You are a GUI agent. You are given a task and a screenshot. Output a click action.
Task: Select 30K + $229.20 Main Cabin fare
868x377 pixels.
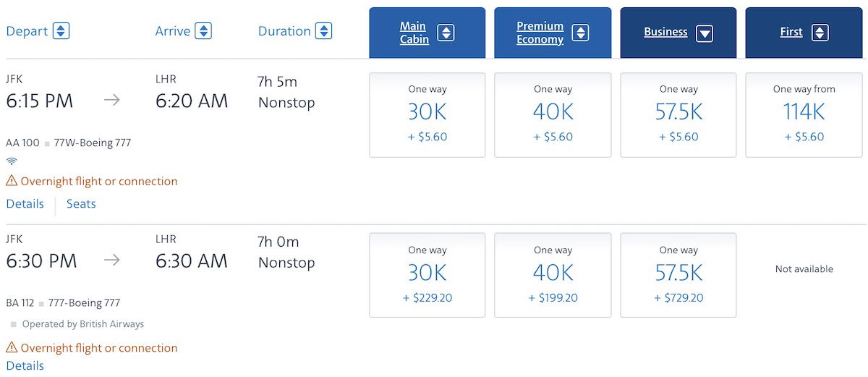(x=427, y=275)
